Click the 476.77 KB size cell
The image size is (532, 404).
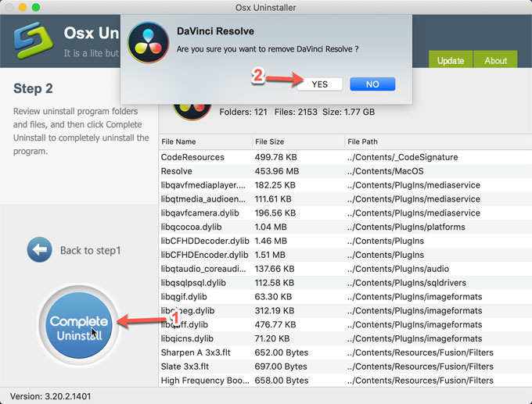click(275, 324)
